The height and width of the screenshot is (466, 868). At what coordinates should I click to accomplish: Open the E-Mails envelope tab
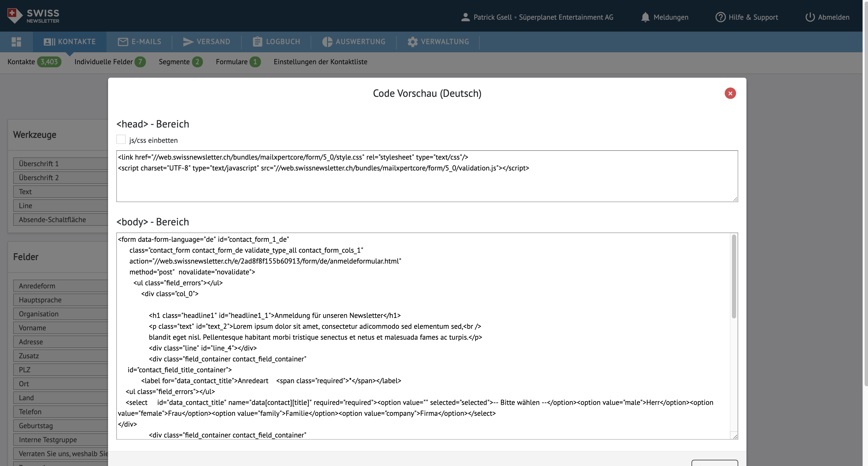[139, 42]
